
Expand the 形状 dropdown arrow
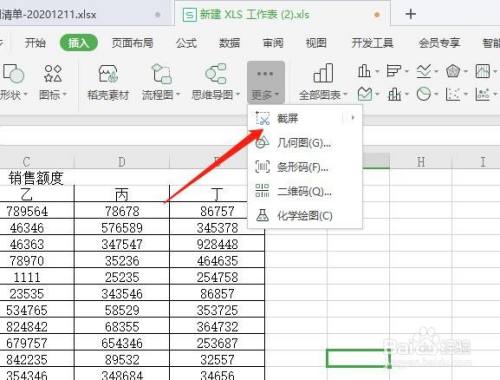(25, 95)
